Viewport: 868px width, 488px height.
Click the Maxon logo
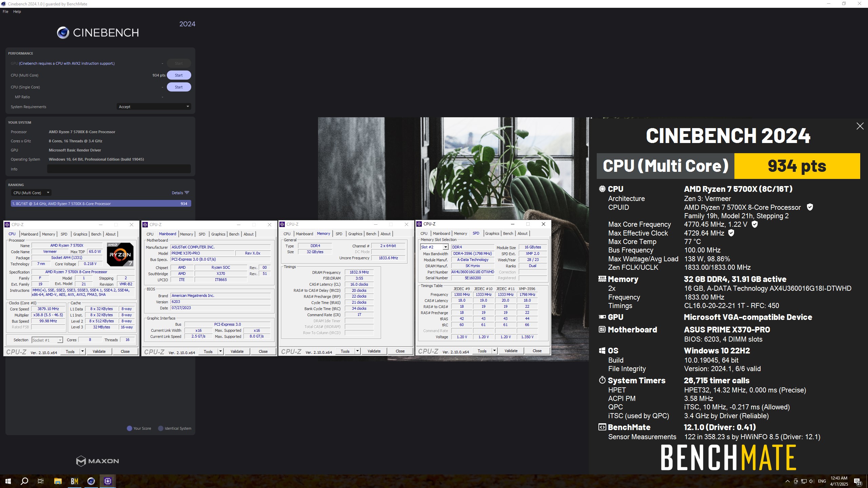pos(98,461)
